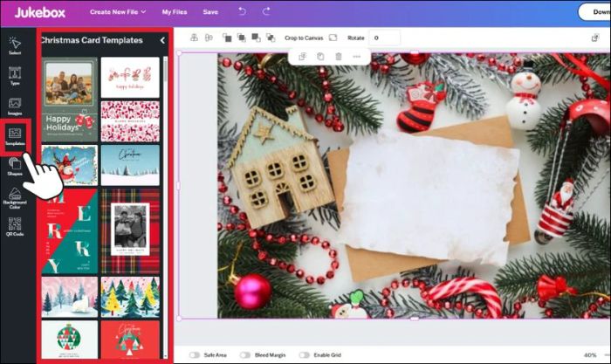Screen dimensions: 611x364
Task: Open the Background Color tool
Action: (x=15, y=198)
